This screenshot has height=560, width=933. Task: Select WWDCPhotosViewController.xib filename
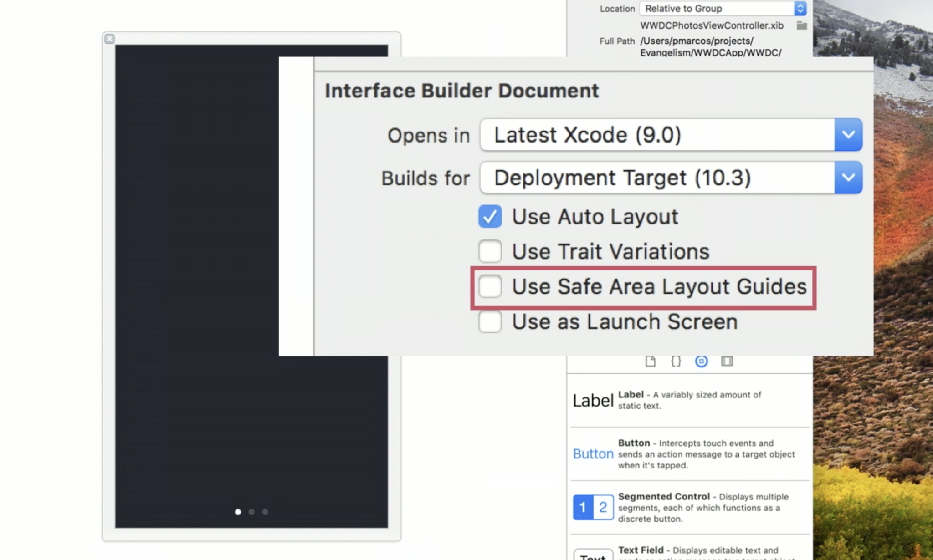(708, 25)
